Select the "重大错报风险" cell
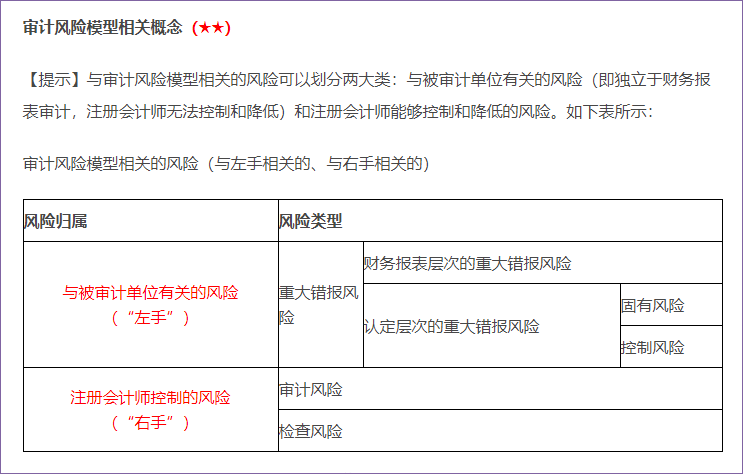The height and width of the screenshot is (474, 743). [319, 305]
